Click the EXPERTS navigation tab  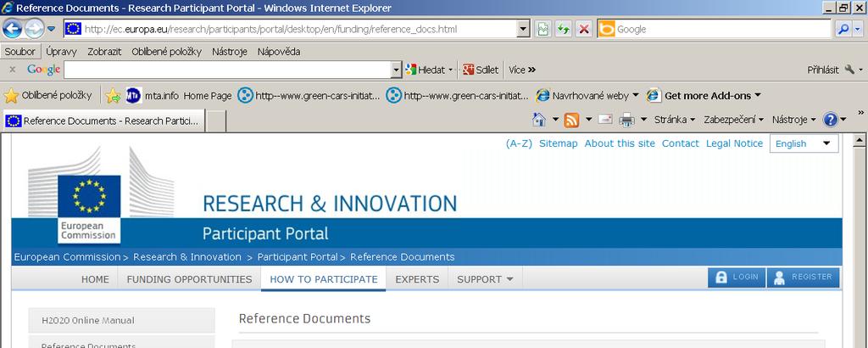pyautogui.click(x=417, y=279)
